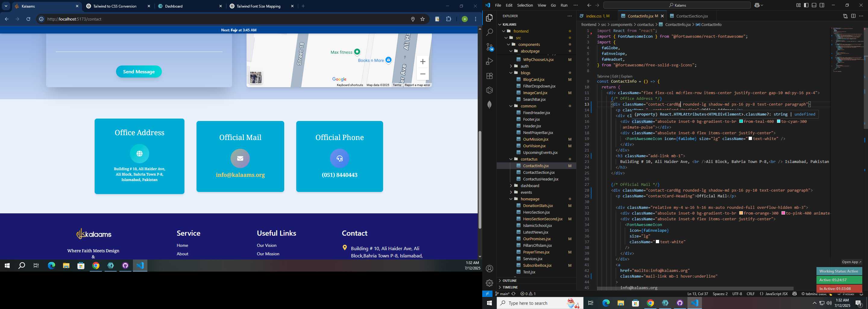Collapse the KALAMS root folder section
868x309 pixels.
click(509, 24)
